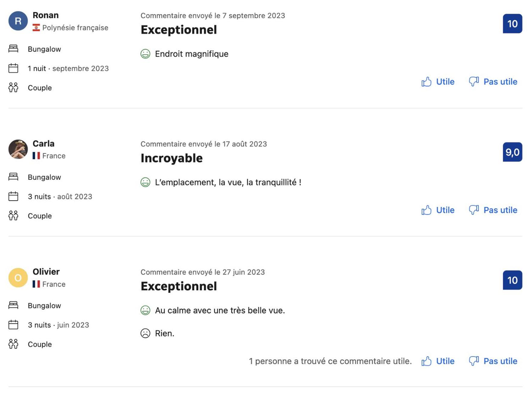The height and width of the screenshot is (397, 532).
Task: Mark Olivier's review as Utile
Action: [x=438, y=361]
